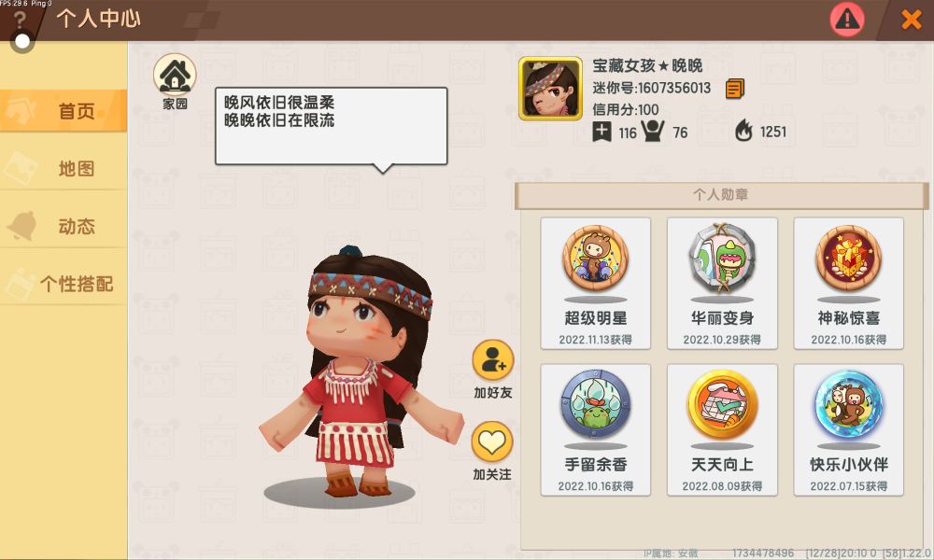Click the red warning report icon
This screenshot has height=560, width=934.
847,19
